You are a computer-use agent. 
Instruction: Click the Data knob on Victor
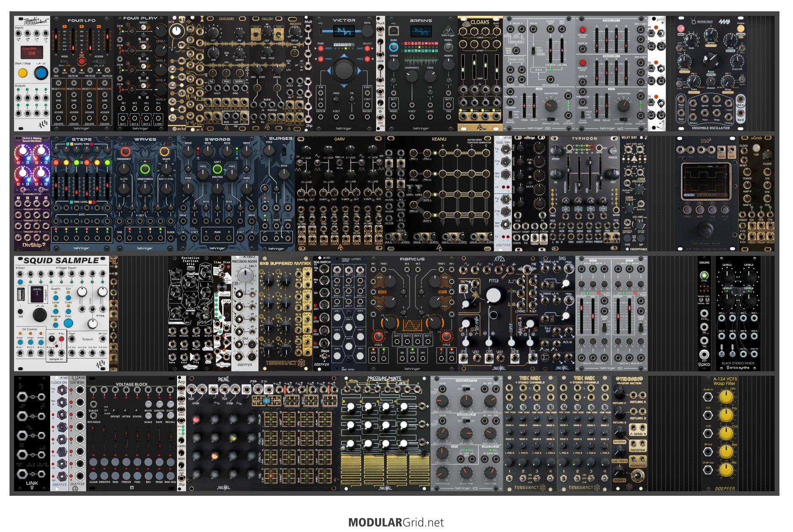pos(367,31)
